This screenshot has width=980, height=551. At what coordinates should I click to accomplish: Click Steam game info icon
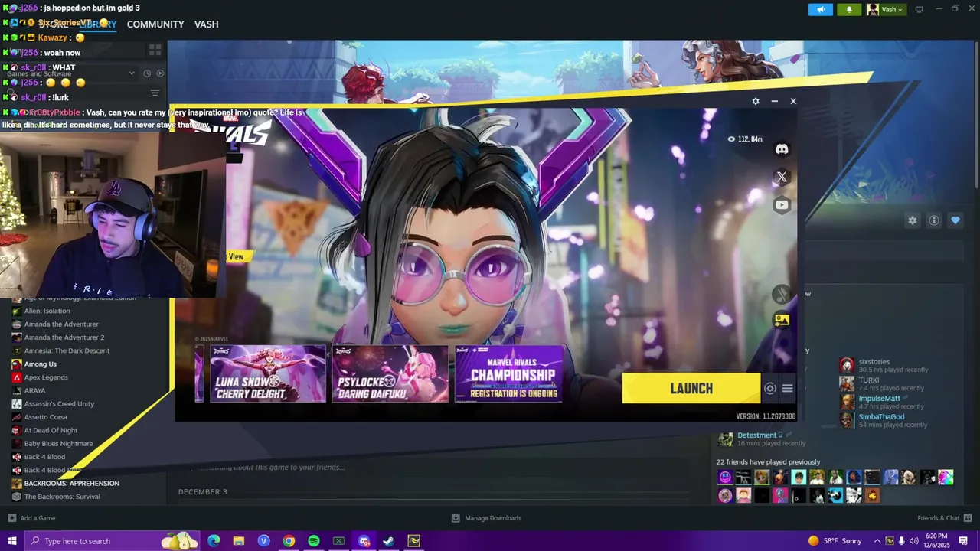(x=934, y=220)
